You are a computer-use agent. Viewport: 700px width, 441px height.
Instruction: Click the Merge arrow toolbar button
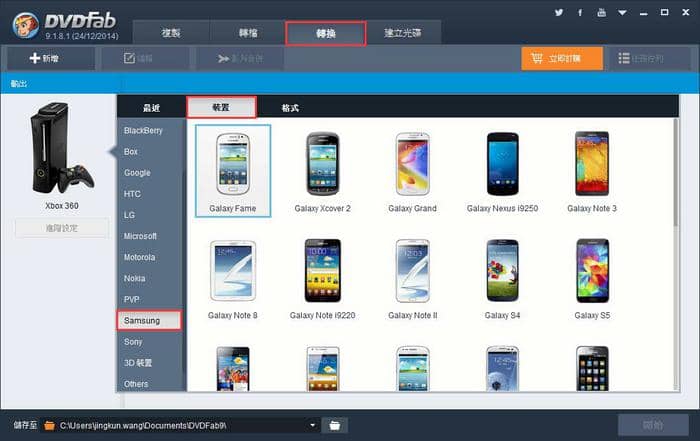[240, 58]
